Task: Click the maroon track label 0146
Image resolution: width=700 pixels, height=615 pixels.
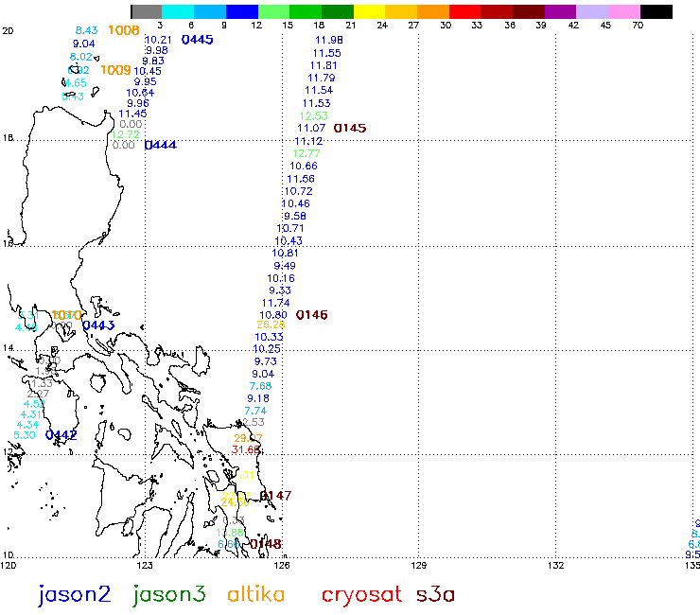Action: (x=311, y=315)
